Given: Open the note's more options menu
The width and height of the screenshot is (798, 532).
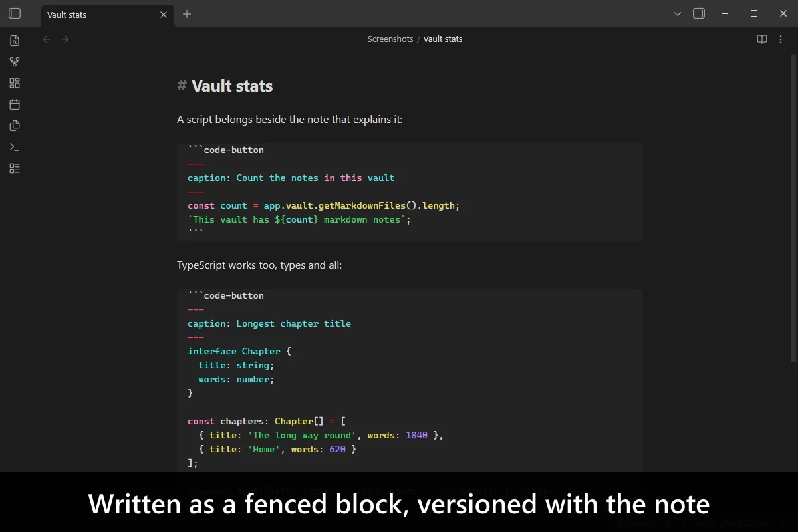Looking at the screenshot, I should [x=781, y=39].
